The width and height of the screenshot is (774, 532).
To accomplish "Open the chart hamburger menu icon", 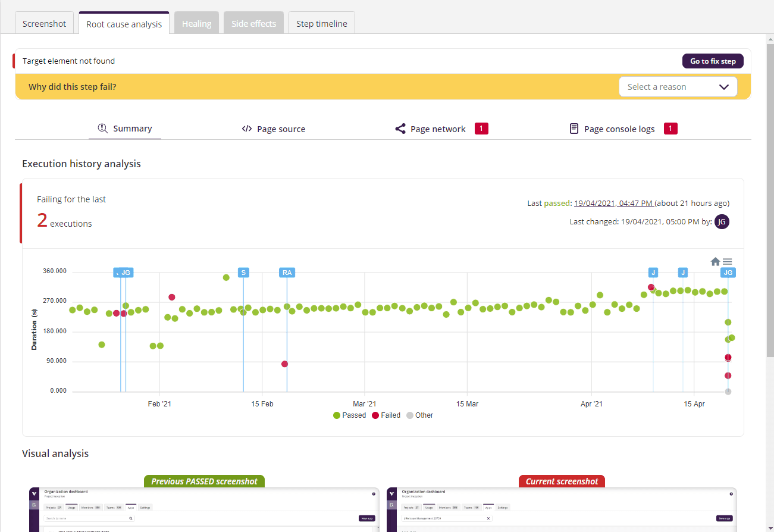I will pyautogui.click(x=728, y=262).
